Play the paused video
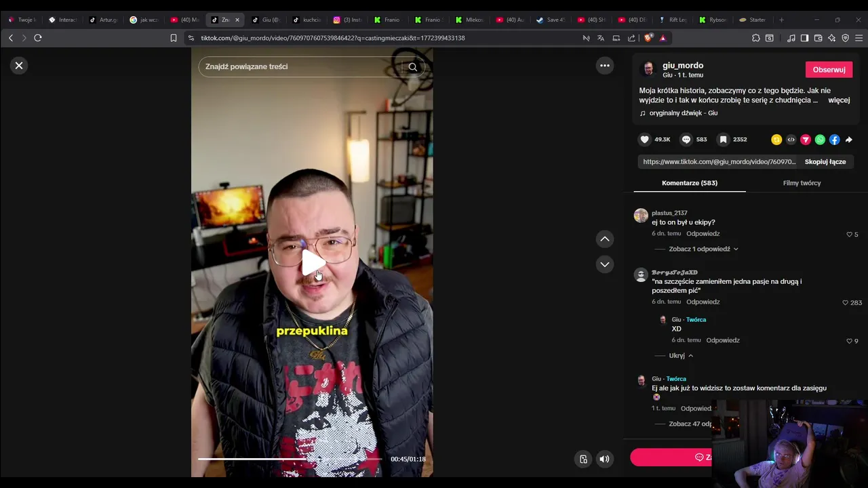868x488 pixels. pyautogui.click(x=312, y=263)
